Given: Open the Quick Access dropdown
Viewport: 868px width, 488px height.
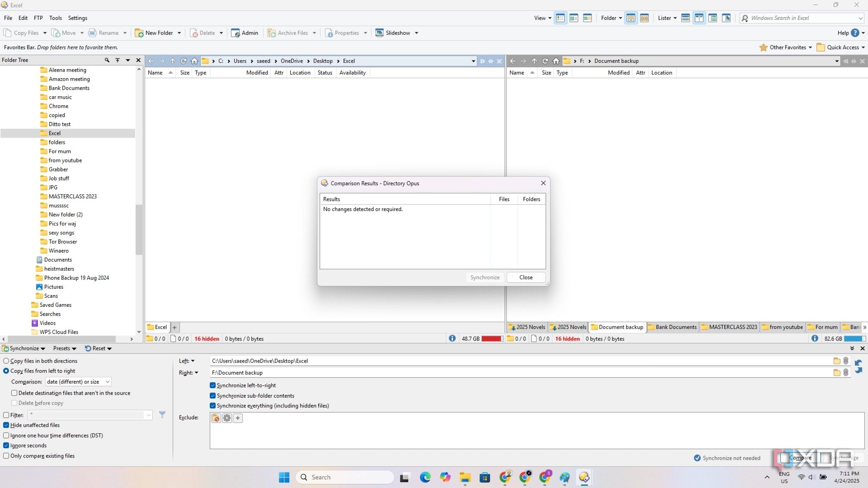Looking at the screenshot, I should [x=841, y=48].
